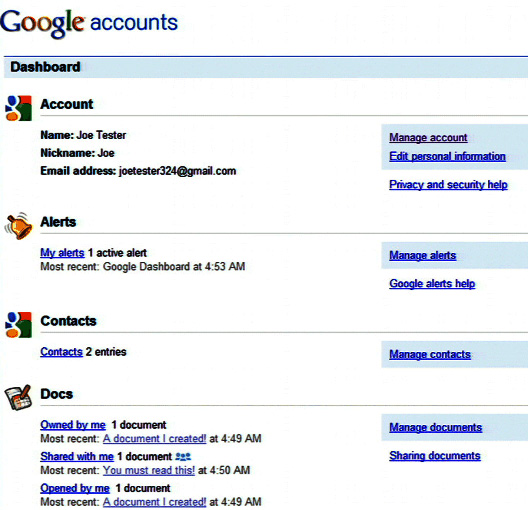Click the shared people icon beside Shared with me
528x510 pixels.
(x=183, y=457)
